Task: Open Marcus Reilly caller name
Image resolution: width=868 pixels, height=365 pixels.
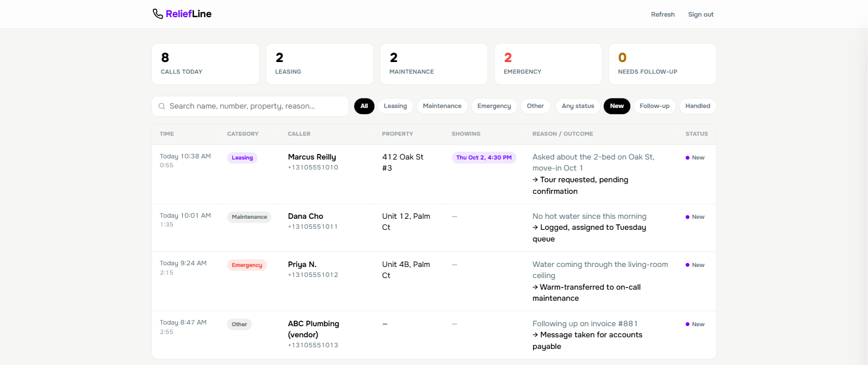Action: point(312,157)
